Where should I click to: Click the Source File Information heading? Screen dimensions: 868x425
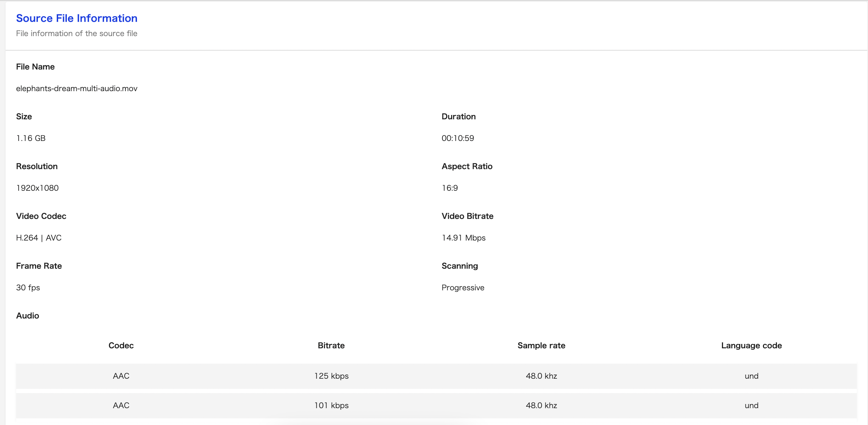[x=77, y=18]
